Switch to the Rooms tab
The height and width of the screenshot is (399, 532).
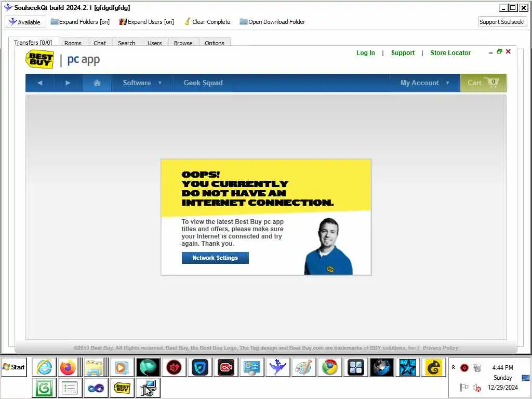coord(73,43)
